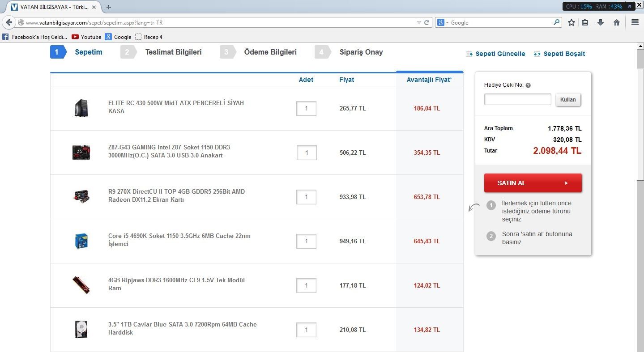Image resolution: width=644 pixels, height=352 pixels.
Task: Go to the Teslimat Bilgileri step
Action: [x=162, y=52]
